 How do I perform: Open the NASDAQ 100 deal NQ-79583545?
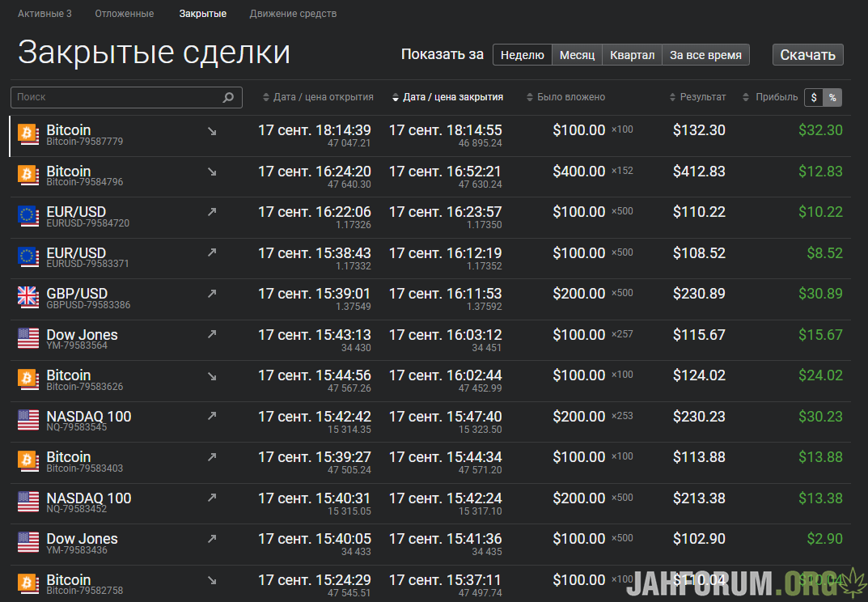[x=430, y=422]
